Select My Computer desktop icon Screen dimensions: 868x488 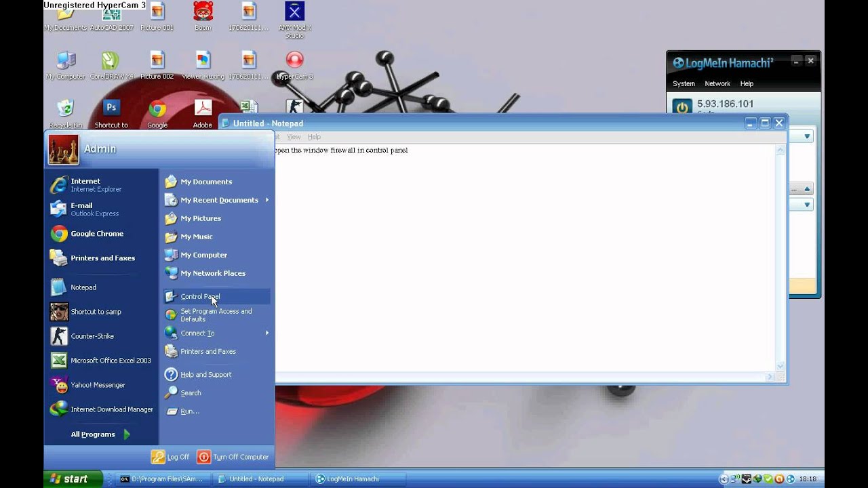click(66, 66)
